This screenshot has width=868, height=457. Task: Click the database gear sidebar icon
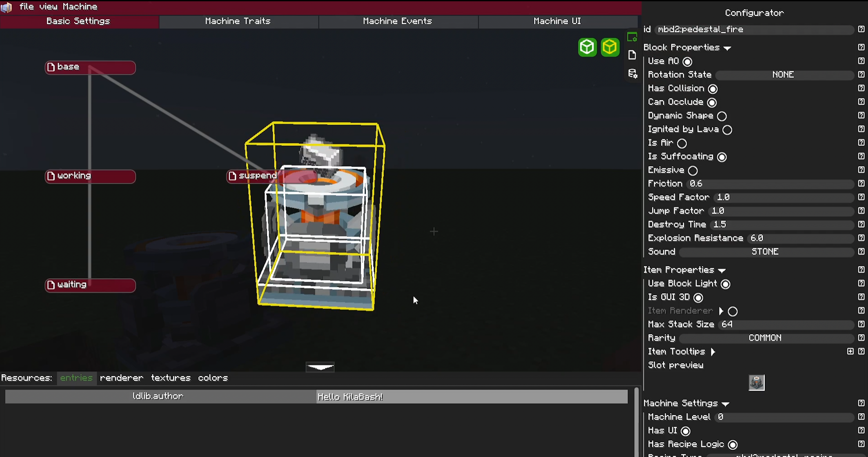632,73
